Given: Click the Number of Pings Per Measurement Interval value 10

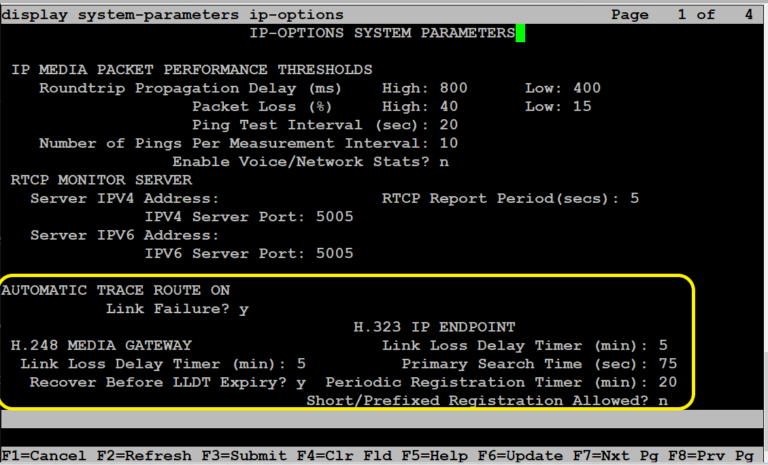Looking at the screenshot, I should [x=449, y=143].
